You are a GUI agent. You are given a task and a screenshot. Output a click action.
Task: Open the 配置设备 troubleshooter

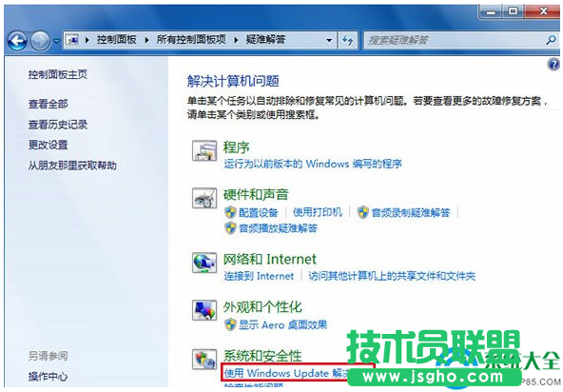point(259,213)
